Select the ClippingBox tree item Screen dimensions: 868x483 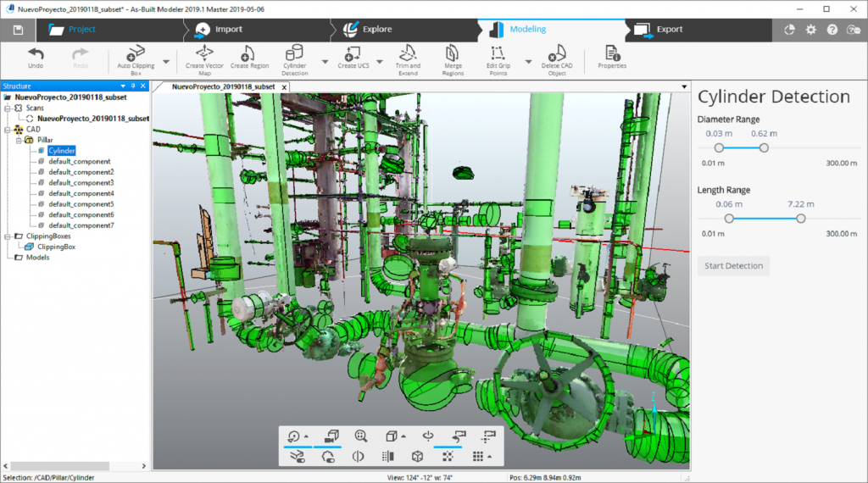click(x=57, y=247)
